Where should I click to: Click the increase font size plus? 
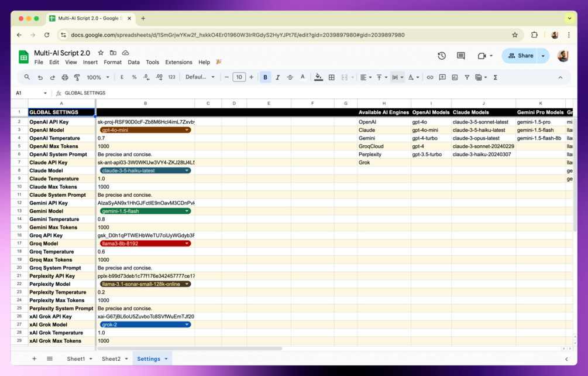(x=251, y=77)
